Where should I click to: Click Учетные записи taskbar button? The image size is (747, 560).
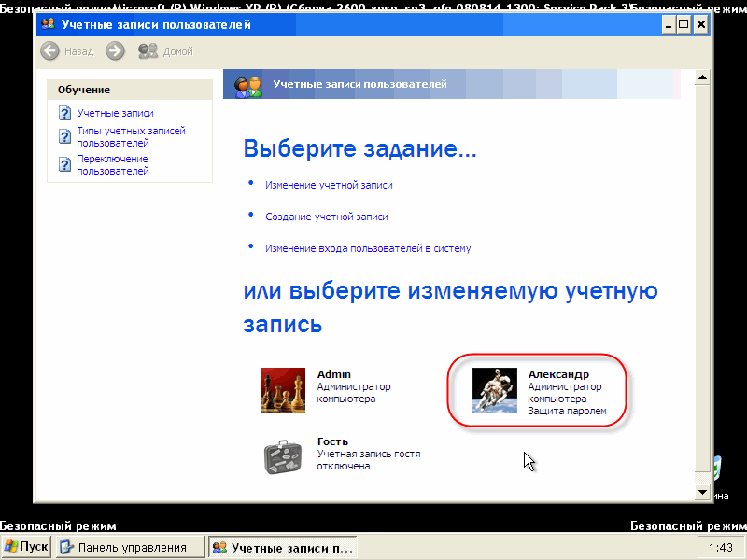click(283, 547)
